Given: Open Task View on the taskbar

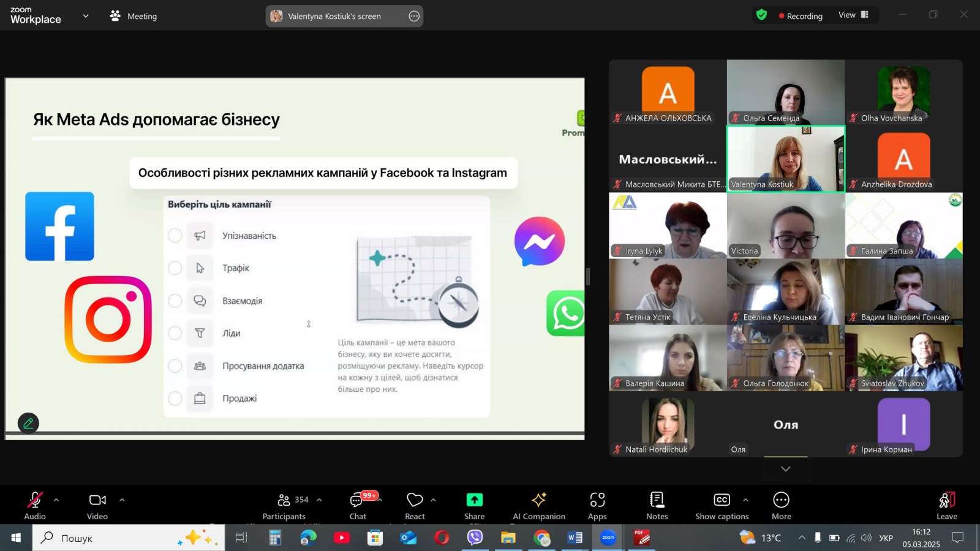Looking at the screenshot, I should coord(241,538).
